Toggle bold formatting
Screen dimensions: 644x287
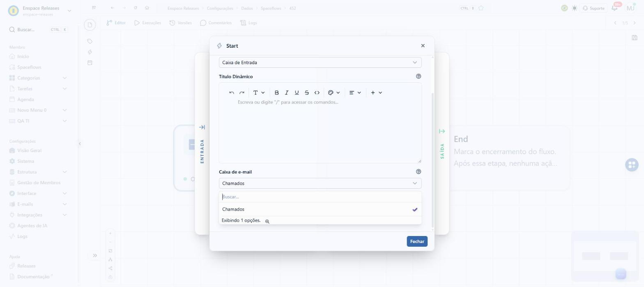click(277, 93)
